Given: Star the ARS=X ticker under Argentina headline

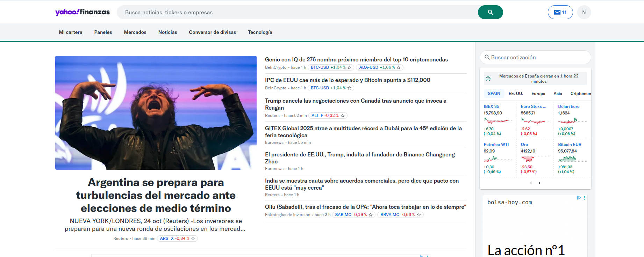Looking at the screenshot, I should point(193,238).
